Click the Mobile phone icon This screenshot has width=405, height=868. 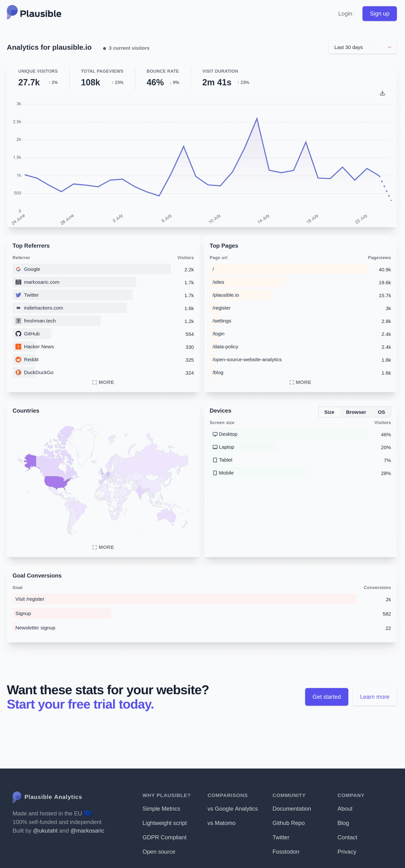[215, 473]
